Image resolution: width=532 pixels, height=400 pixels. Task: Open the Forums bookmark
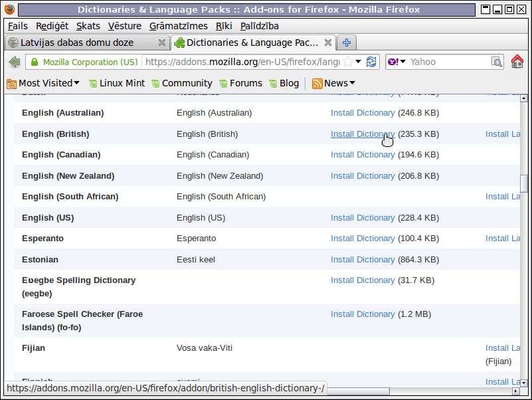240,83
